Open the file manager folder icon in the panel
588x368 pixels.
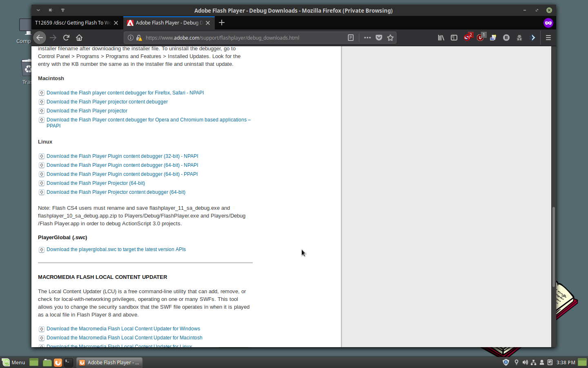47,362
